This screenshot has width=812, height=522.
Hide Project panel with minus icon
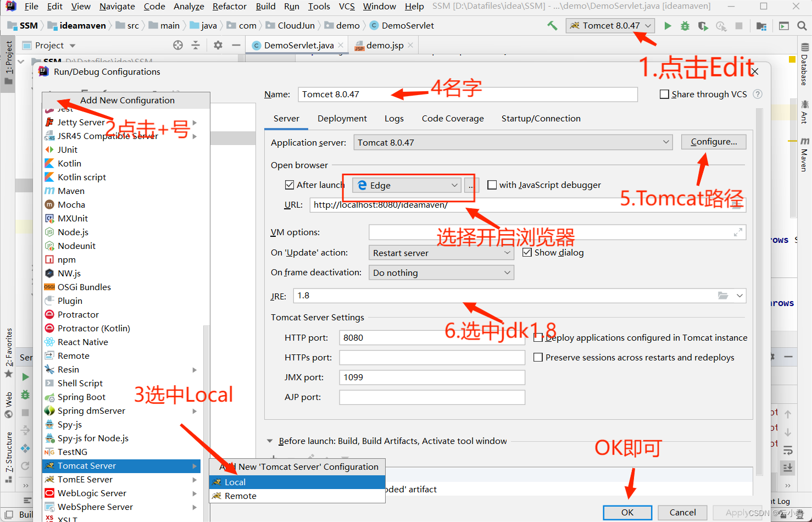tap(236, 45)
